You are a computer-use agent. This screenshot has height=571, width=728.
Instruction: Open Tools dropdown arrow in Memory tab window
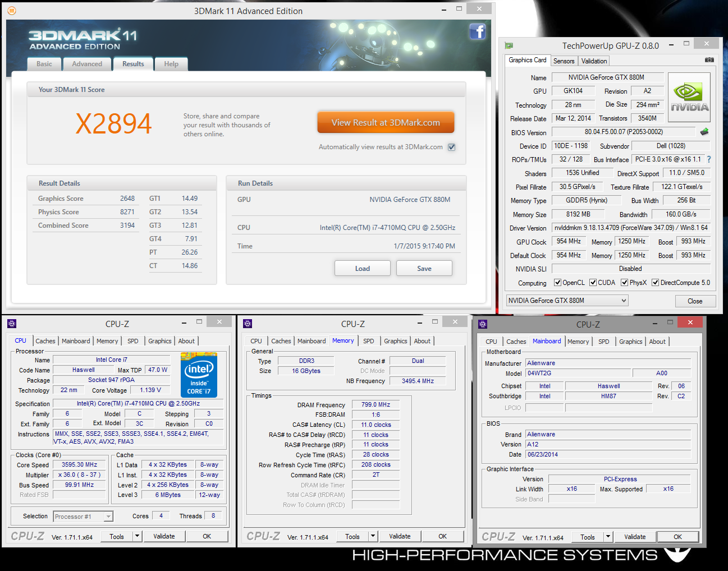(x=373, y=536)
